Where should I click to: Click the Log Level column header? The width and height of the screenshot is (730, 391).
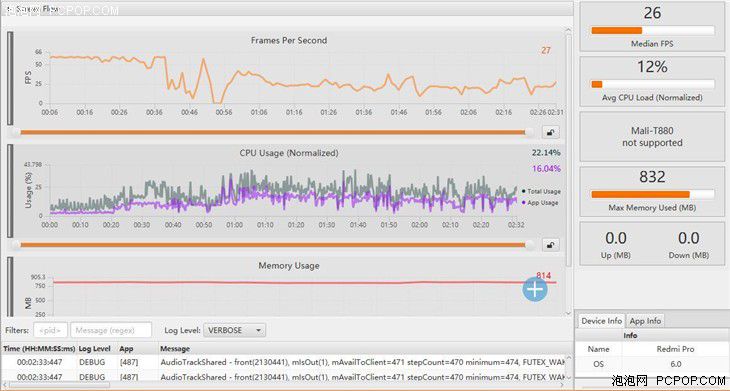[x=96, y=348]
